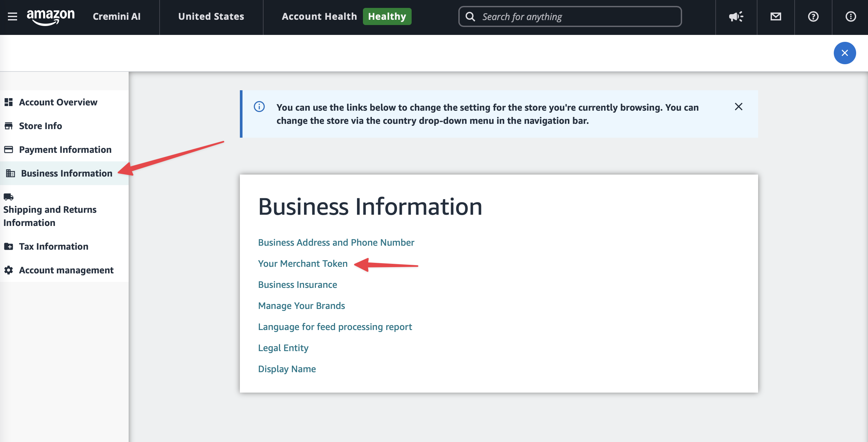Click the green Healthy status badge
The width and height of the screenshot is (868, 442).
point(387,16)
